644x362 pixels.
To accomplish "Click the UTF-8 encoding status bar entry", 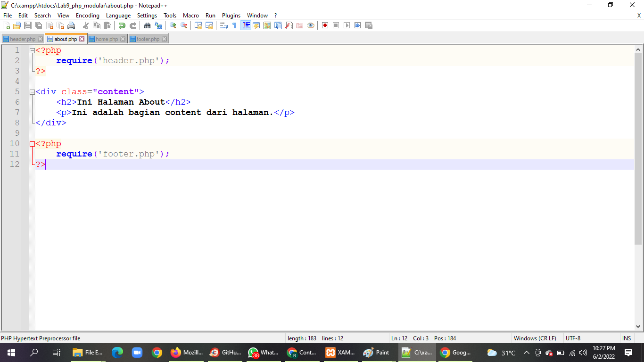I will click(573, 338).
